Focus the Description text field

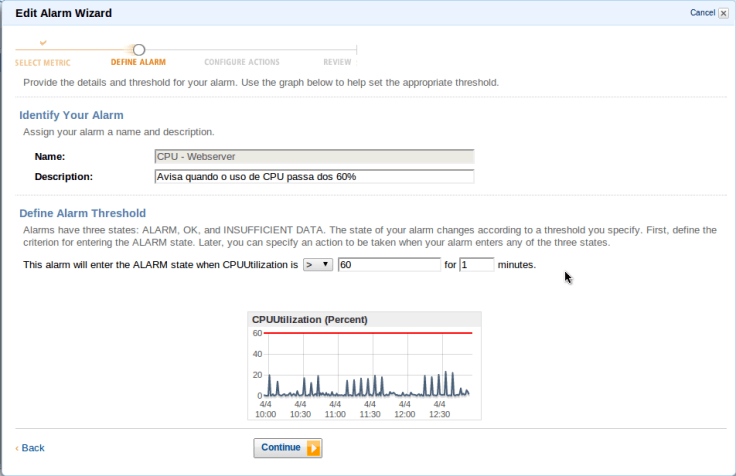pos(313,177)
